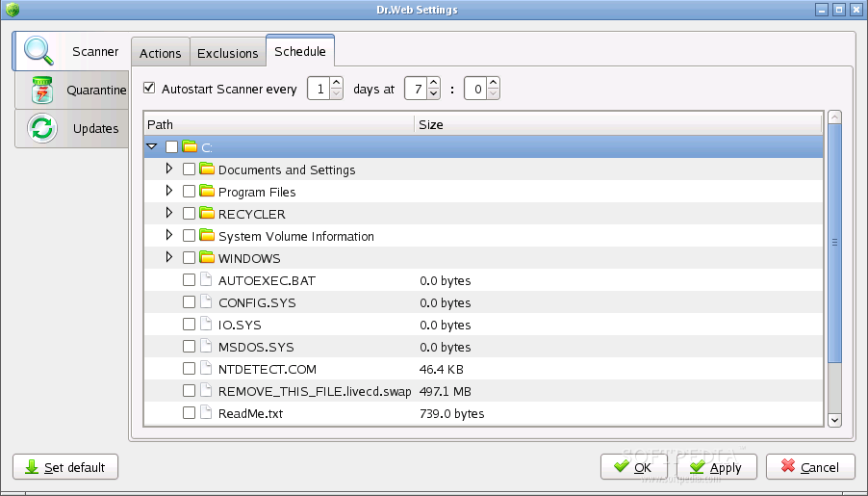Open the Quarantine jar icon
The image size is (868, 496).
[x=42, y=90]
